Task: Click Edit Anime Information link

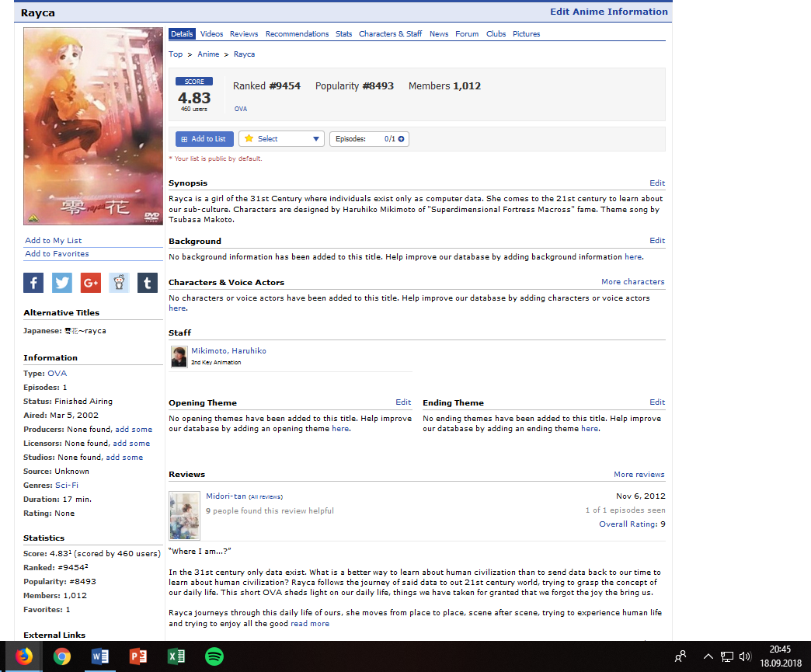Action: (609, 12)
